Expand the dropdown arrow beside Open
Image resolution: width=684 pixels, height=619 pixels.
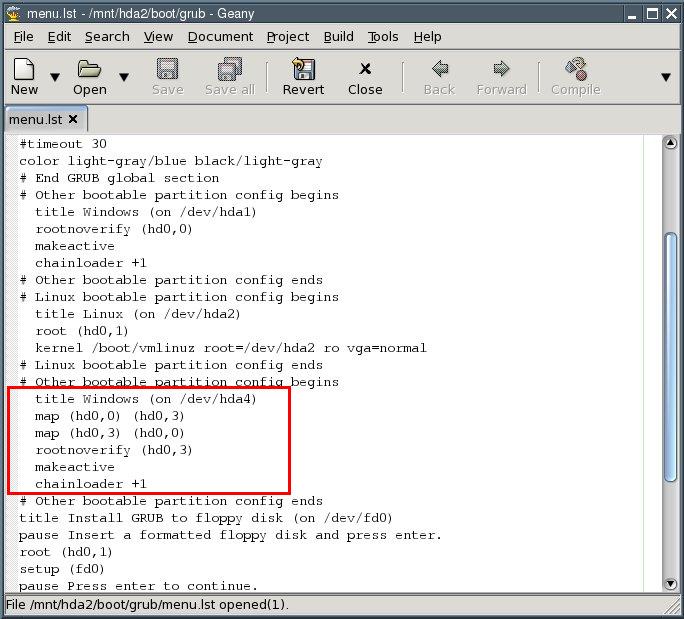click(124, 77)
